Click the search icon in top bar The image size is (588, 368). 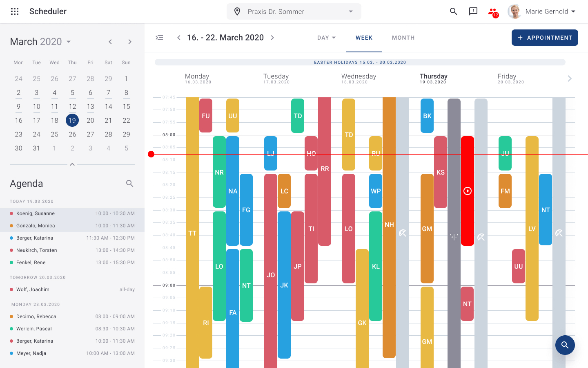tap(453, 11)
